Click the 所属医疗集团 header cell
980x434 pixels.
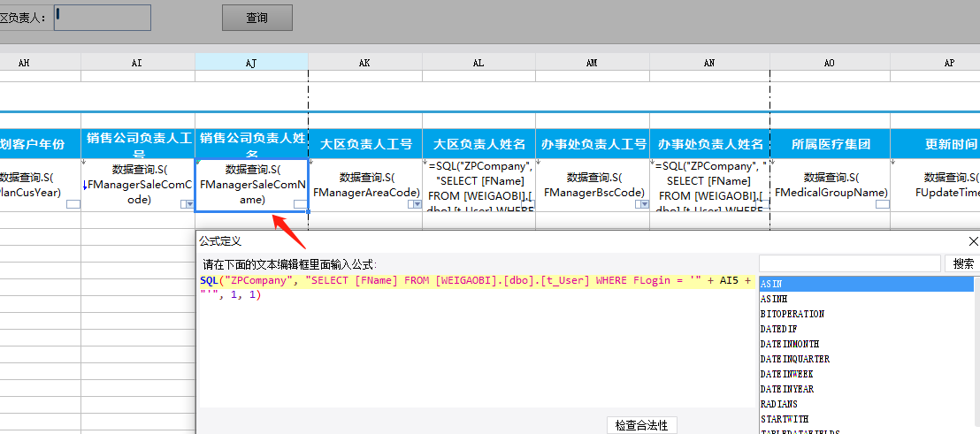(830, 144)
